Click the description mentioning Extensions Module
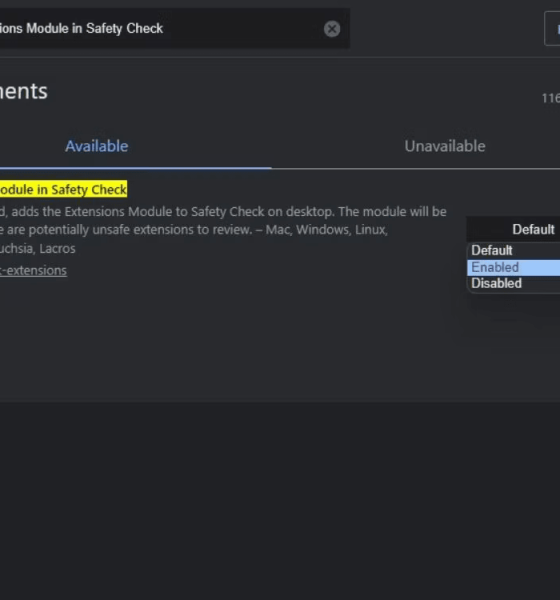Image resolution: width=560 pixels, height=600 pixels. pos(223,212)
